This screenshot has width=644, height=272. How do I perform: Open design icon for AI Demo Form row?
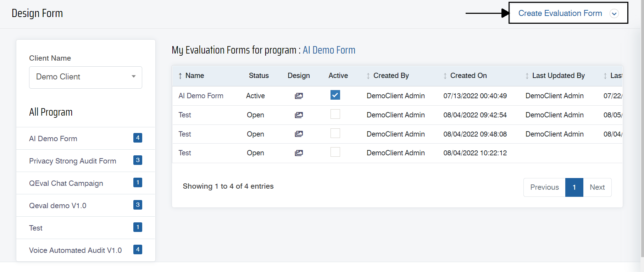[x=299, y=96]
